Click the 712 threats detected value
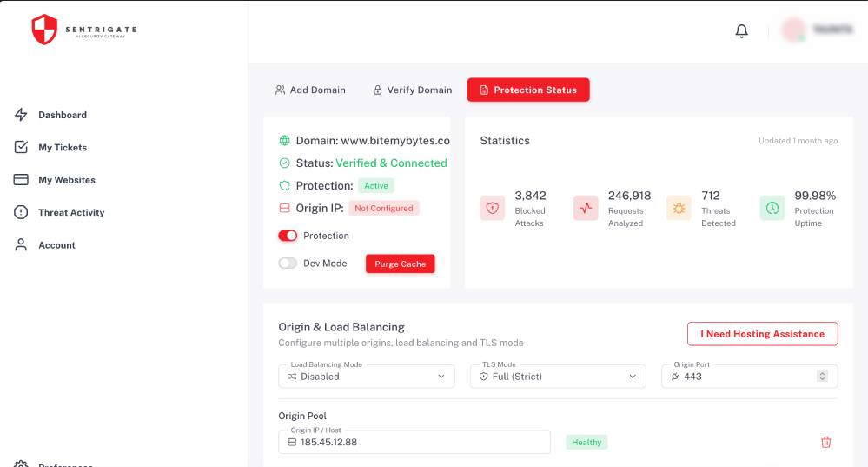 [710, 196]
